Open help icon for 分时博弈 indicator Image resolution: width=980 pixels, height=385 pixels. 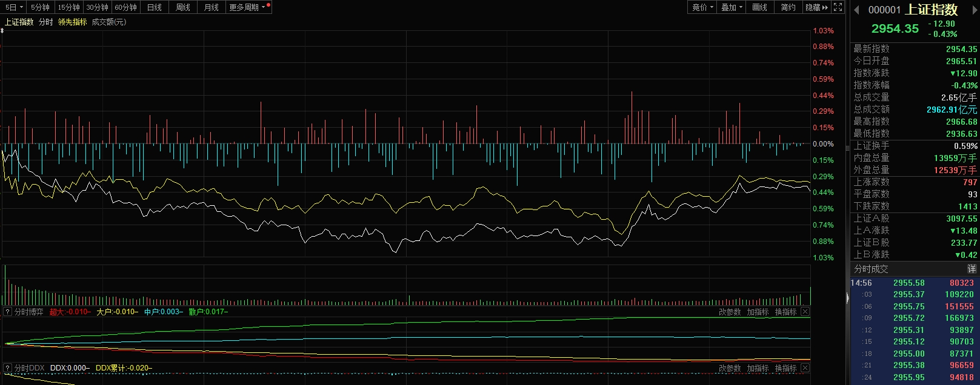coord(7,312)
